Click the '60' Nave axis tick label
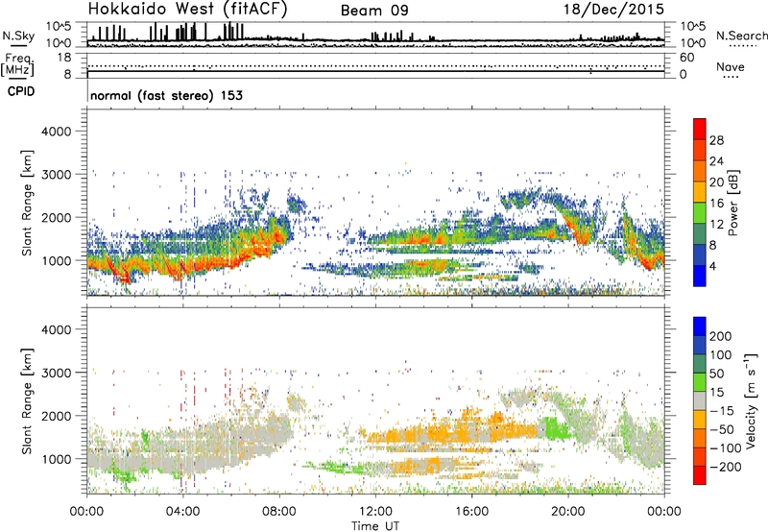The width and height of the screenshot is (768, 532). click(686, 58)
